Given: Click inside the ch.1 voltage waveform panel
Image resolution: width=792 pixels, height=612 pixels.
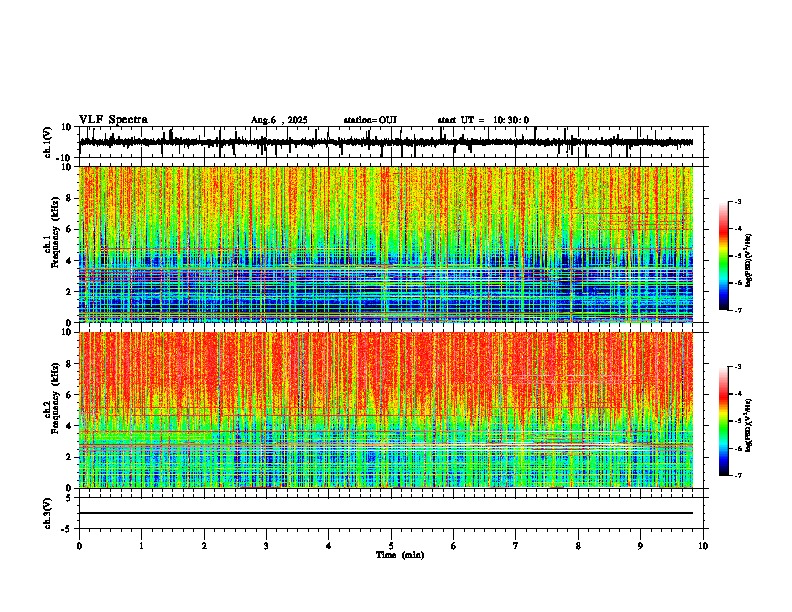Looking at the screenshot, I should (x=391, y=142).
